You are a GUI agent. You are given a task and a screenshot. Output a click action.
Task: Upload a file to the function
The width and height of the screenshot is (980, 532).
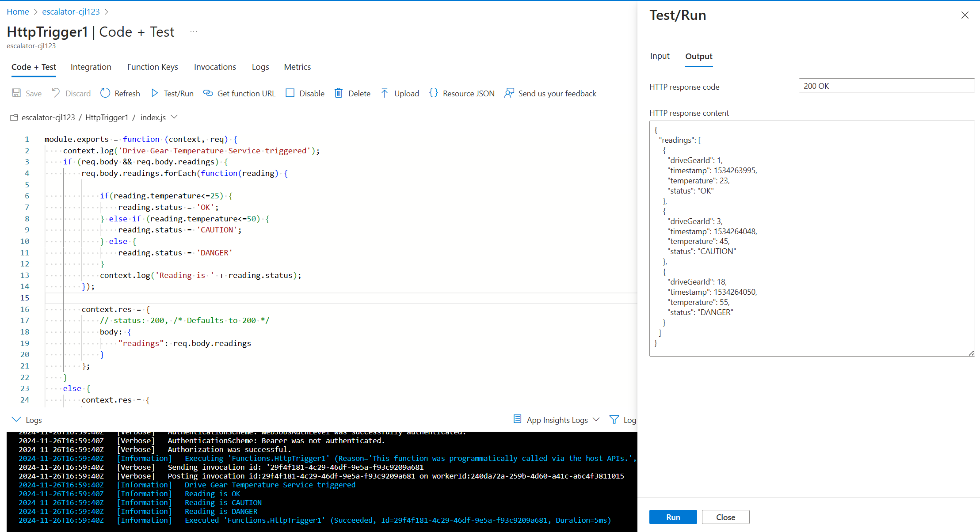[400, 93]
